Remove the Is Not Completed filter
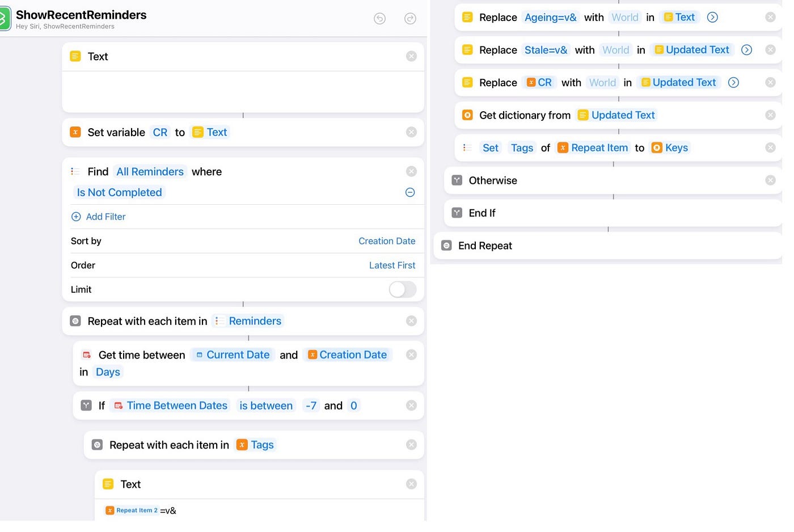This screenshot has height=532, width=794. [410, 192]
